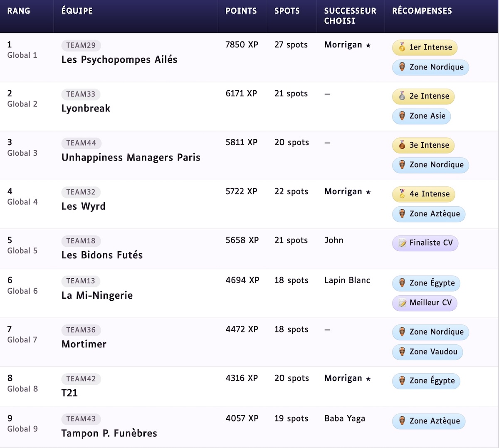Click the SUCCESSEUR CHOISI column header
499x448 pixels.
point(350,16)
